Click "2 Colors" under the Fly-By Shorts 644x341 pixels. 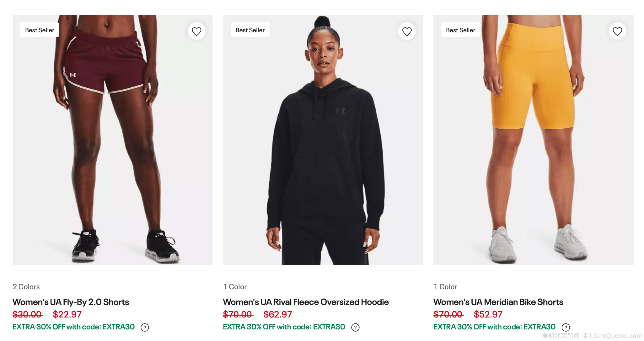coord(26,287)
